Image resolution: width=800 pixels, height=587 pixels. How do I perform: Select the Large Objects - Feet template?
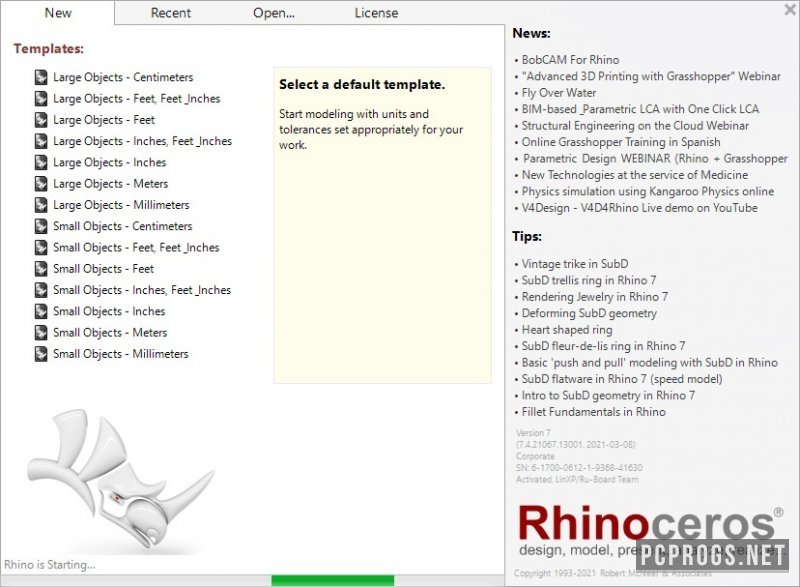click(104, 120)
